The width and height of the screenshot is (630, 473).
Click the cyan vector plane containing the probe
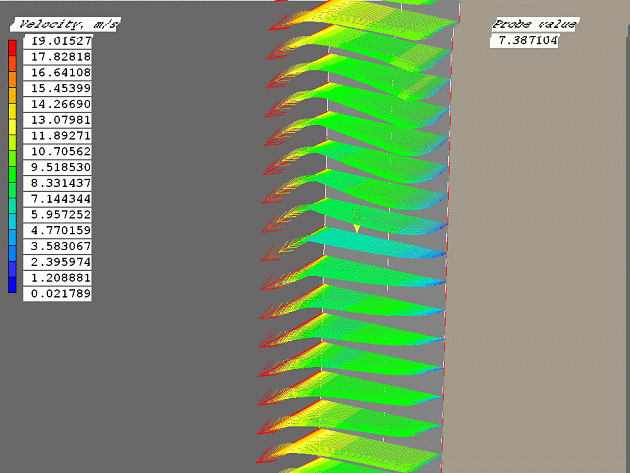[390, 243]
